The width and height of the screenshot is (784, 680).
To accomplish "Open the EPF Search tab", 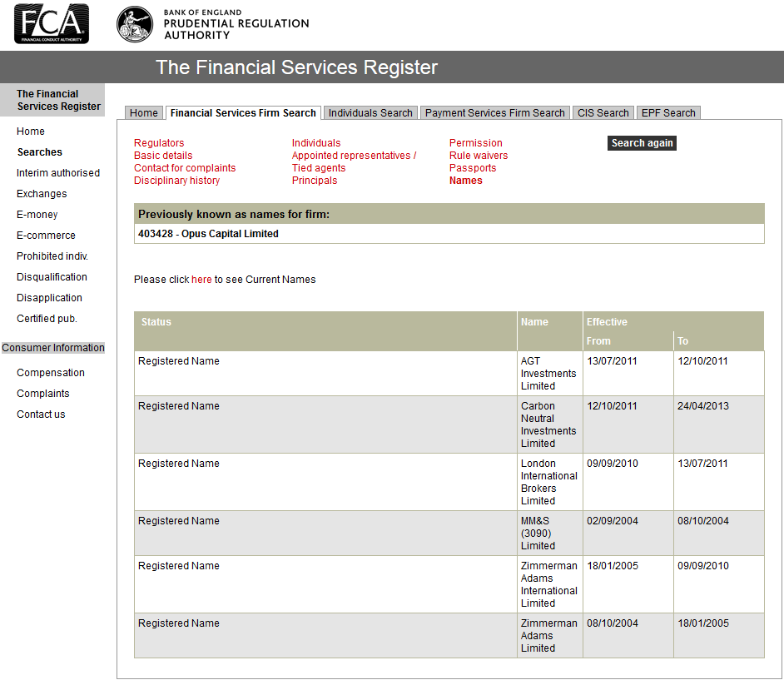I will 668,113.
